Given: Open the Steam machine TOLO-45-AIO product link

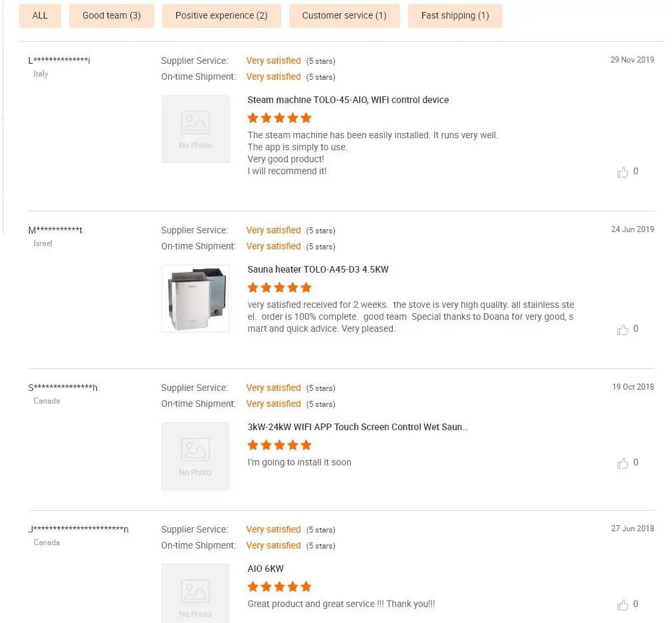Looking at the screenshot, I should click(348, 100).
